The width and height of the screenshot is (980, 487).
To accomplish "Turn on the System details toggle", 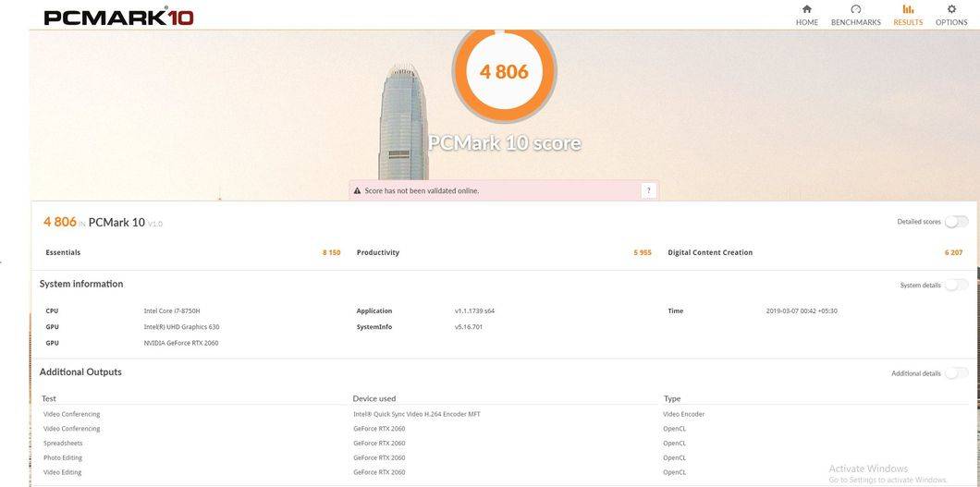I will pos(956,286).
